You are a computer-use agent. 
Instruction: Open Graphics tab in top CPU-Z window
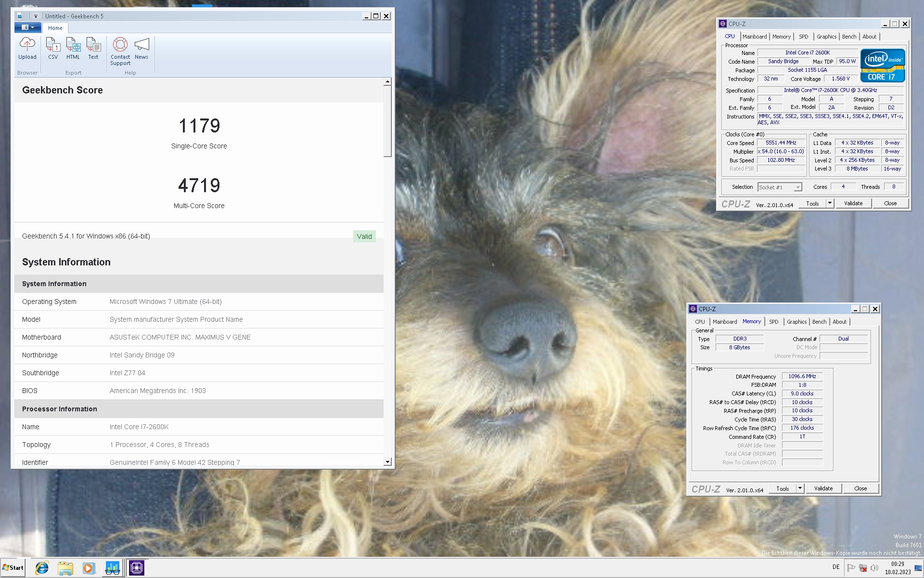pos(826,37)
